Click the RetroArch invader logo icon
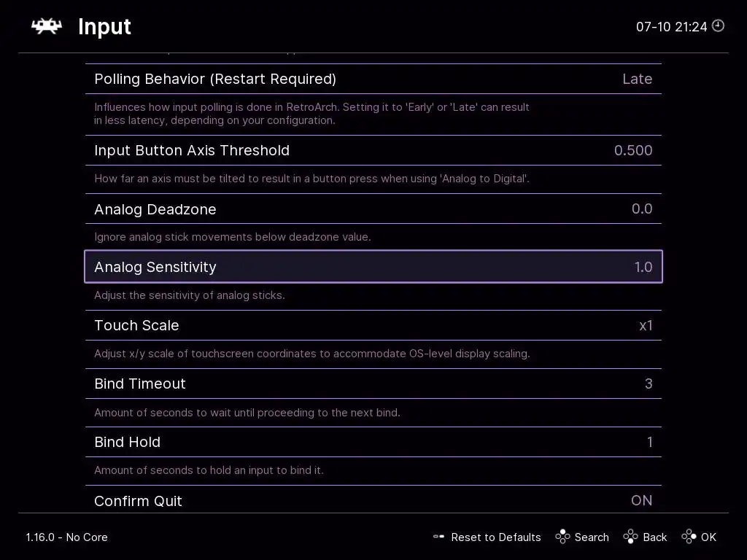747x560 pixels. click(x=46, y=26)
